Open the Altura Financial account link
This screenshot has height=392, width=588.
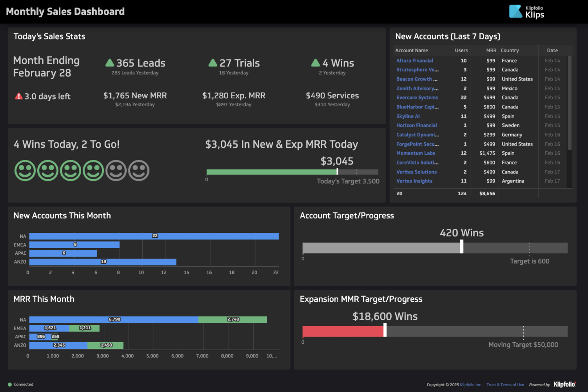pos(415,60)
